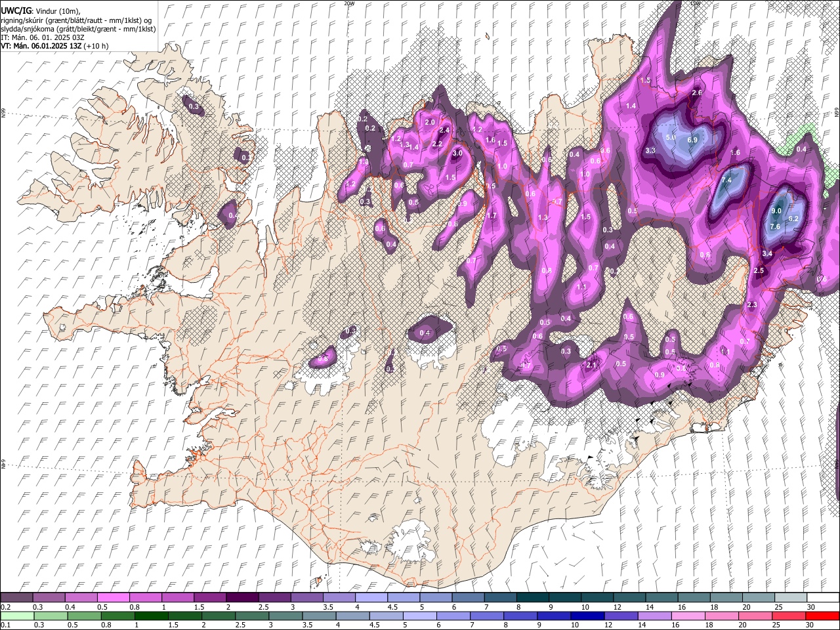Click the 3.4 precipitation value on the map
The width and height of the screenshot is (840, 630).
pos(767,253)
